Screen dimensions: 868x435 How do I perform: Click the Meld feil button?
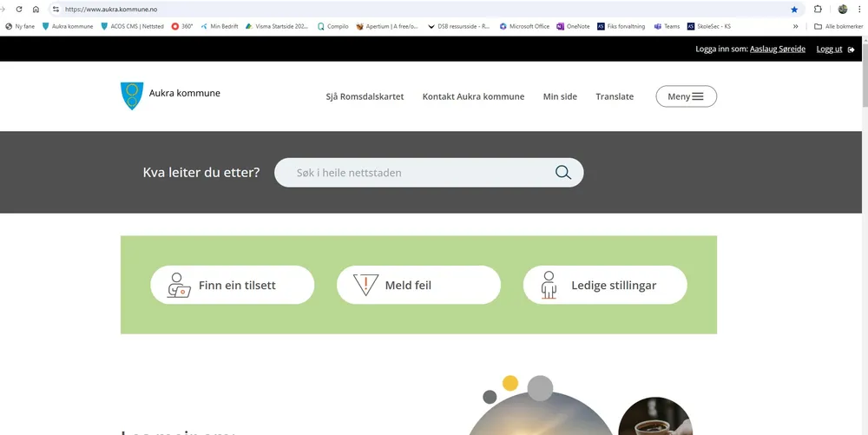[418, 285]
